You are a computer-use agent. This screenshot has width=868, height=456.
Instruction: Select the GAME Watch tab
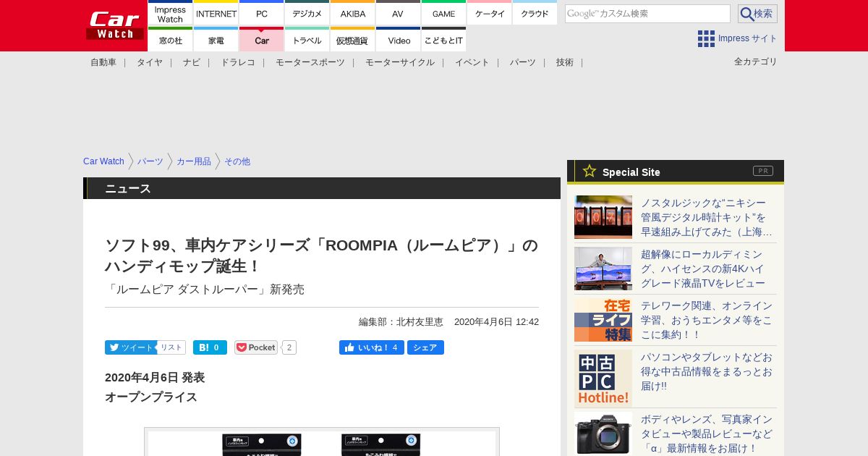444,13
